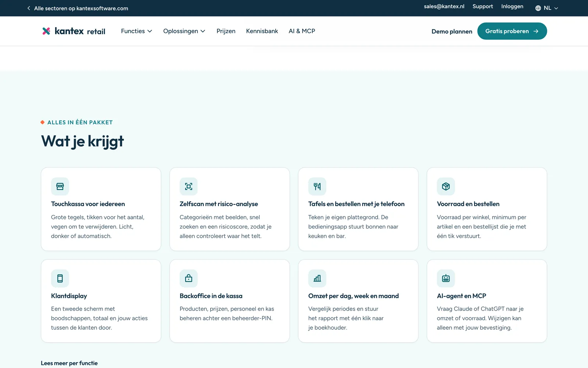Screen dimensions: 588x368
Task: Click the kantex retail logo
Action: [74, 31]
